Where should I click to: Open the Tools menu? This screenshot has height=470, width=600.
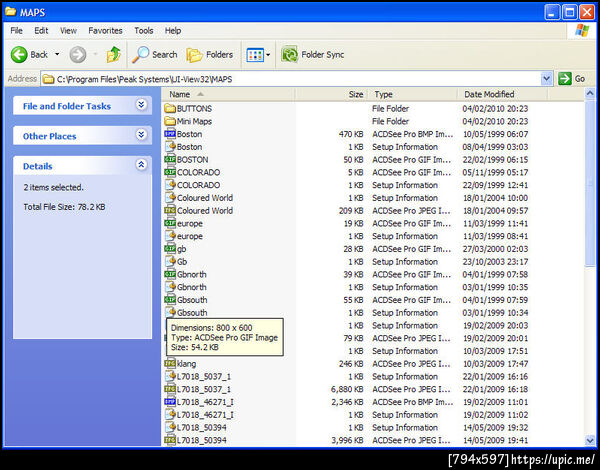tap(144, 31)
